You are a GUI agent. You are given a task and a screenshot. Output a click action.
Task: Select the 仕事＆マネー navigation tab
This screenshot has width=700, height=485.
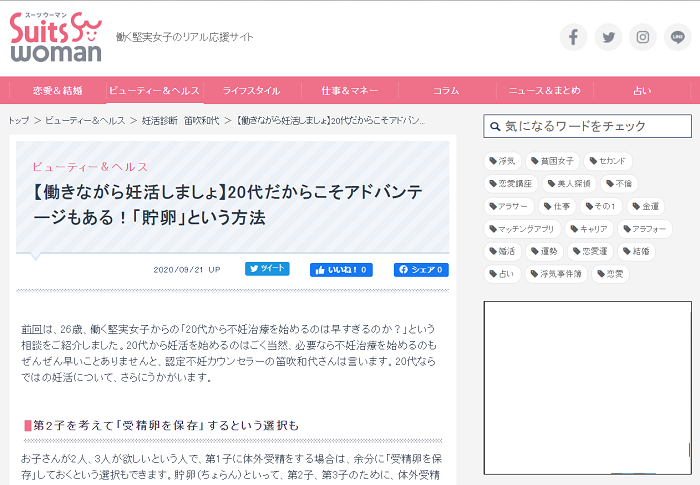coord(349,90)
